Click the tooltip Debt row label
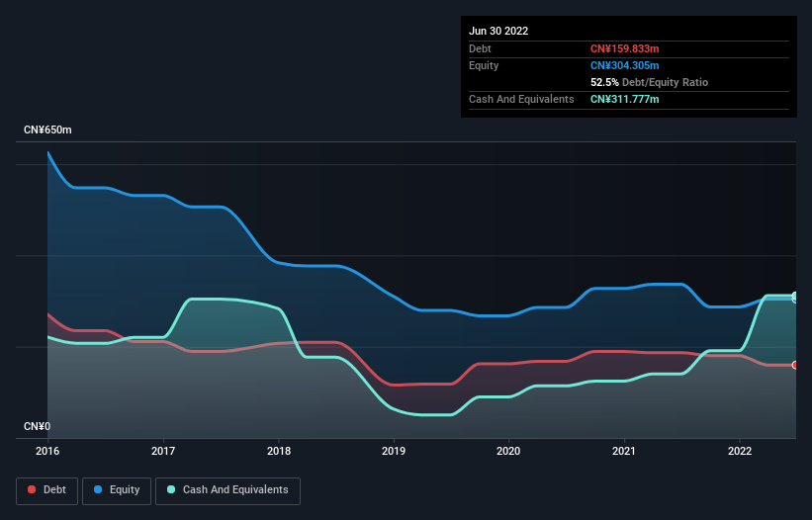This screenshot has height=520, width=812. [480, 48]
